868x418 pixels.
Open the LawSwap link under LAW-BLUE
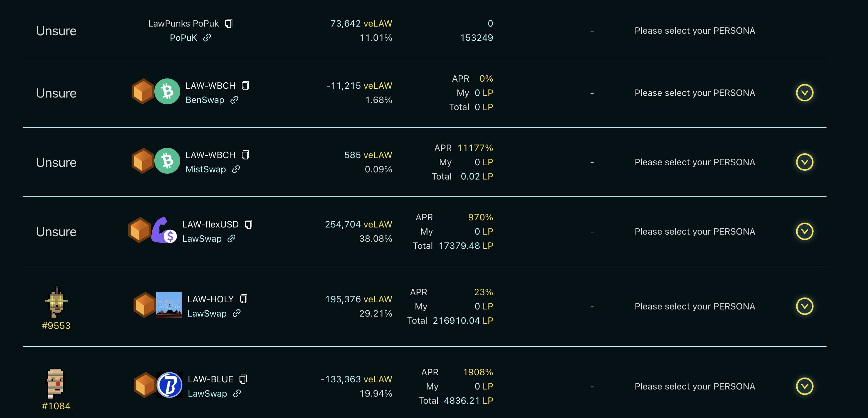click(207, 394)
